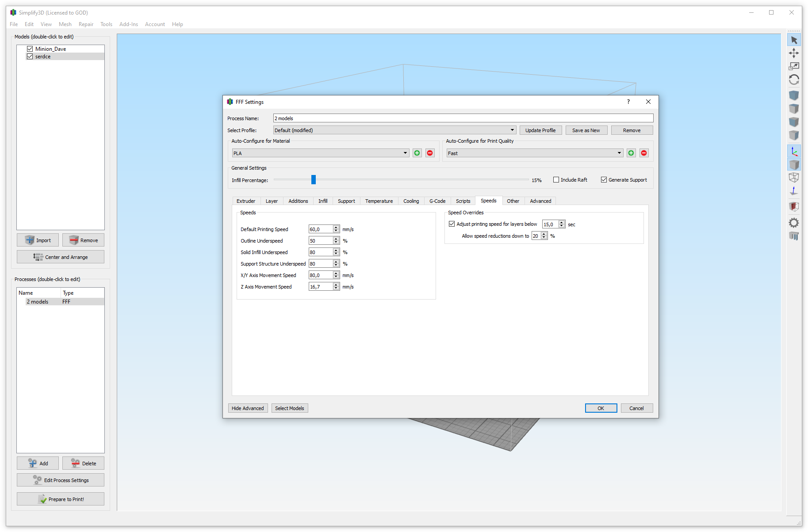Click the Support Structure Underspeed field
Screen dimensions: 808x532
[321, 263]
